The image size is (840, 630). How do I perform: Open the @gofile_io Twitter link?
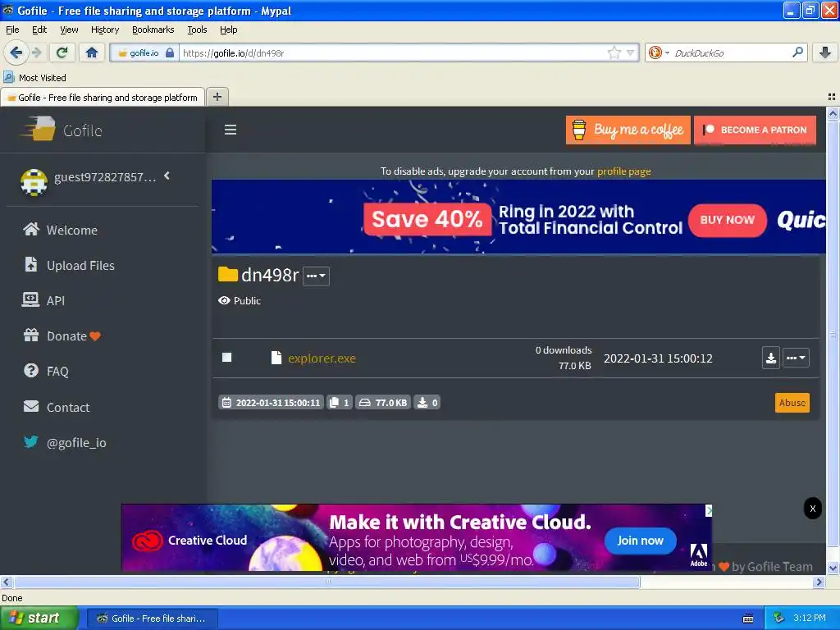click(65, 442)
